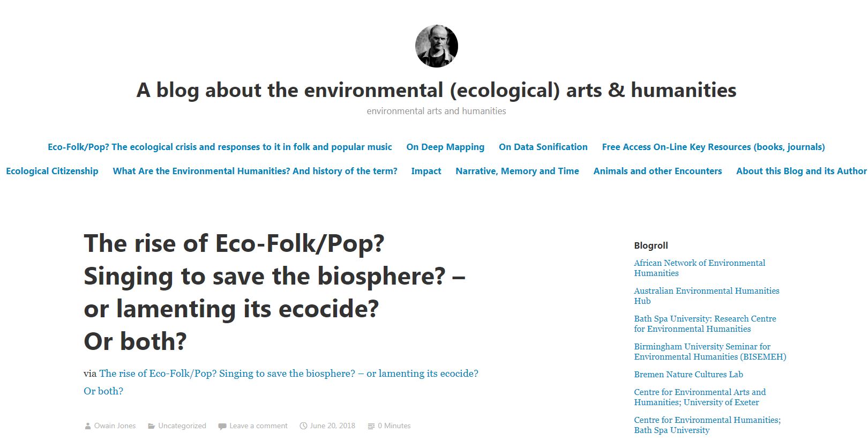
Task: Open On Data Sonification menu link
Action: pyautogui.click(x=543, y=147)
